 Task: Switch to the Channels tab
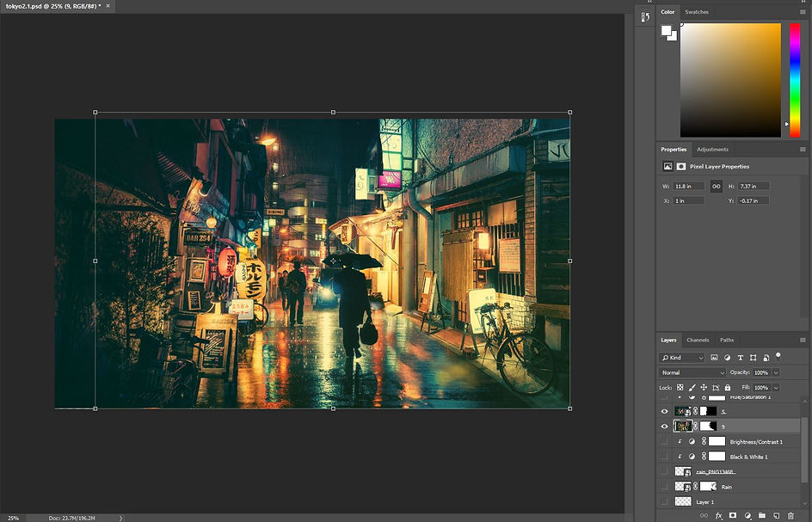click(698, 341)
